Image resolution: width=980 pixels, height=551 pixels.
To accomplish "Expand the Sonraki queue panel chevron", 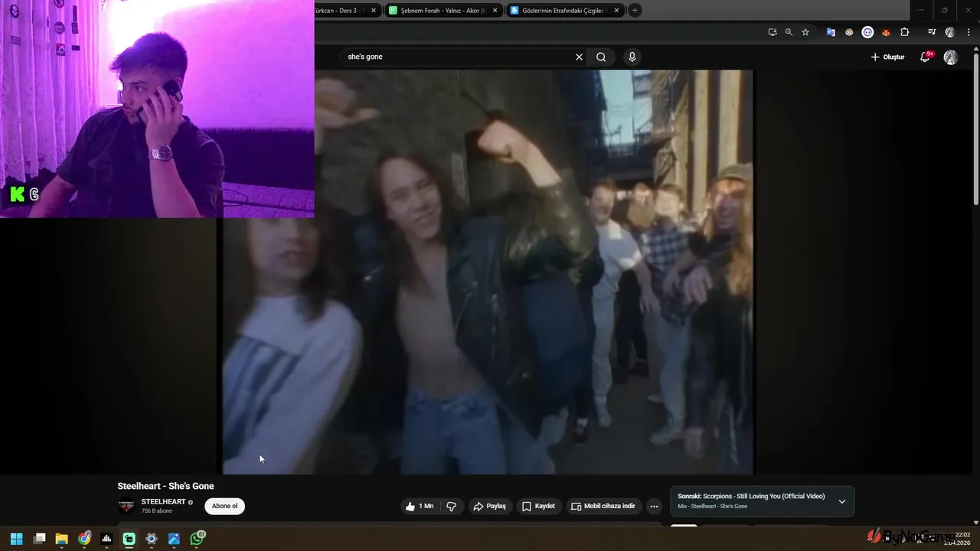I will 841,501.
